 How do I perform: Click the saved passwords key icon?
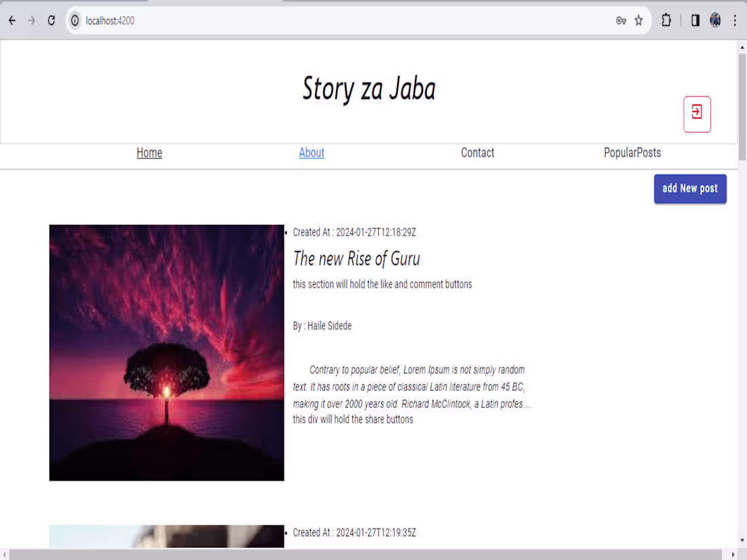[620, 20]
